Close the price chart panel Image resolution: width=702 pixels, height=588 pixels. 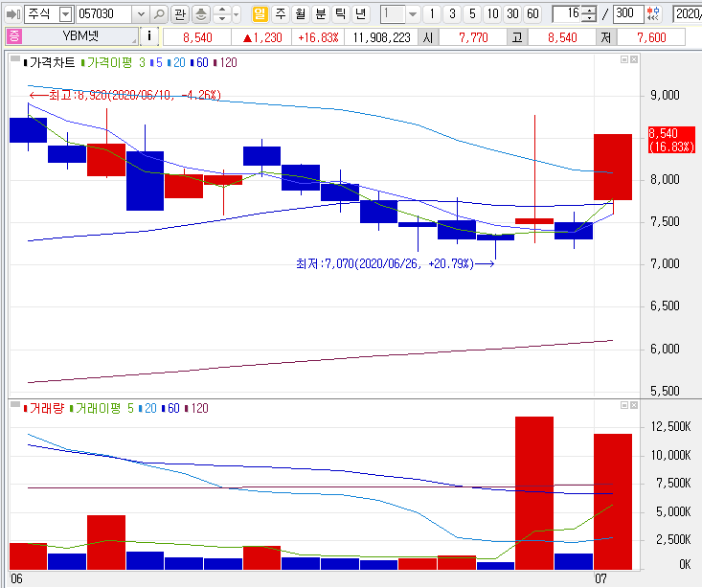coord(634,59)
